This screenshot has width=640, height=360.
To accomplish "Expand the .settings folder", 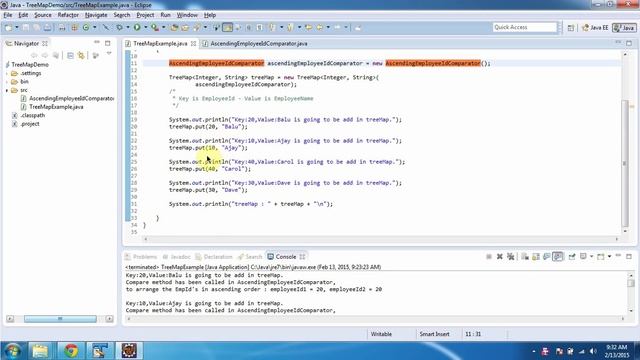I will [x=7, y=73].
